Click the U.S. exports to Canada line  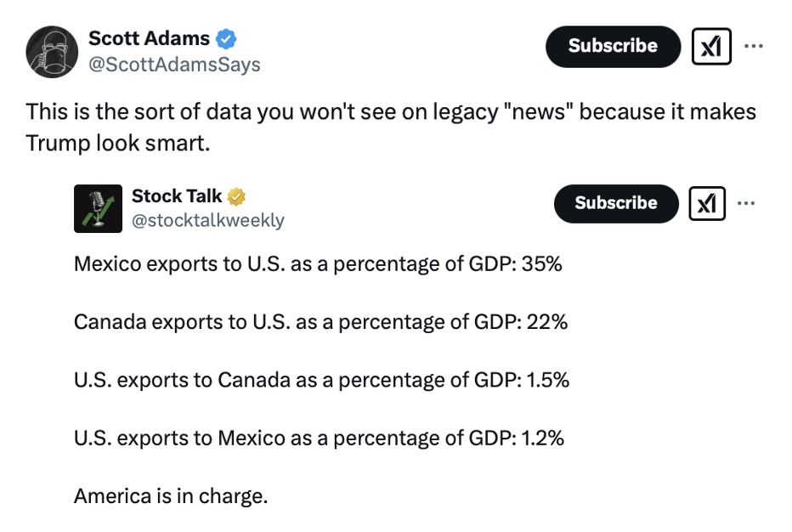321,380
